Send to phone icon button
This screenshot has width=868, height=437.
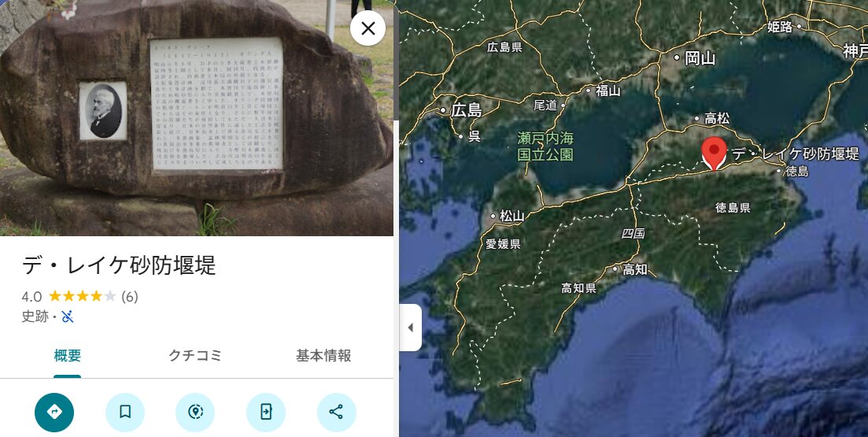pyautogui.click(x=266, y=412)
